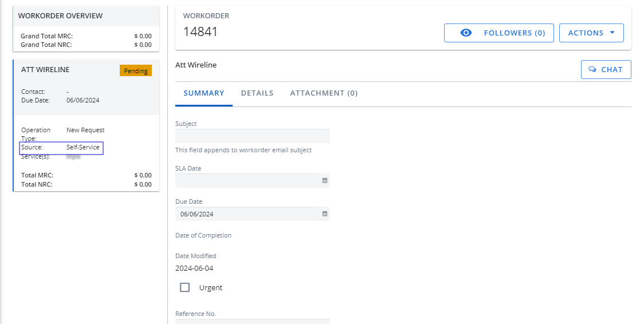644x324 pixels.
Task: Click the New Request operation type value
Action: [85, 130]
